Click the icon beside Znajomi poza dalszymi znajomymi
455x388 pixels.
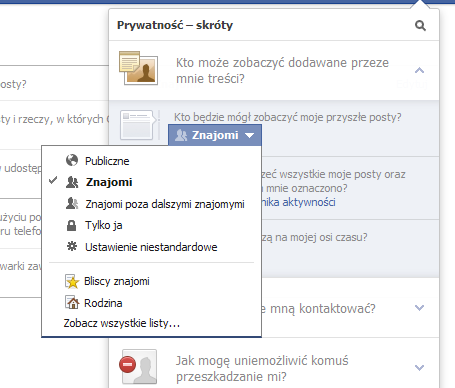pos(72,203)
